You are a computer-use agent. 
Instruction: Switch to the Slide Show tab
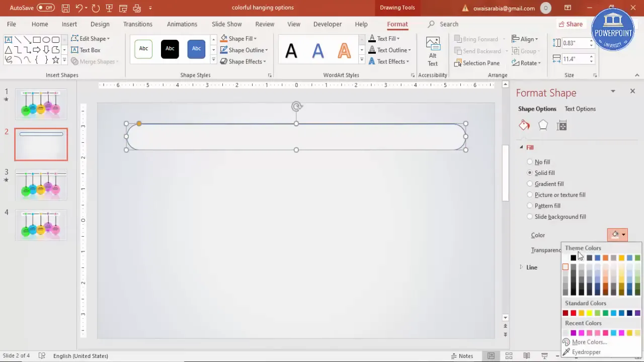coord(227,24)
